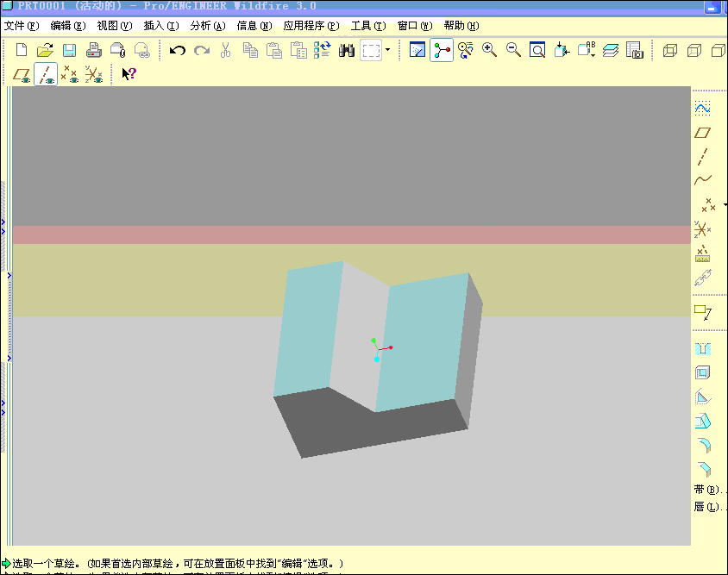Select the shell tool
The width and height of the screenshot is (728, 575).
coord(702,372)
